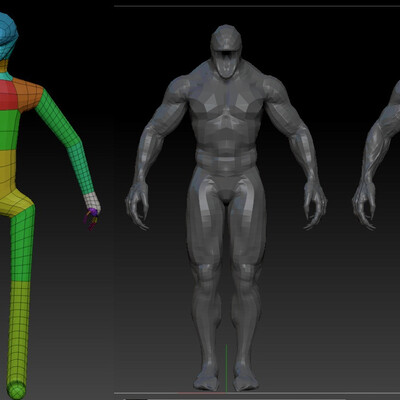This screenshot has width=400, height=400.
Task: Select the yellow shin polygroup
Action: click(19, 330)
